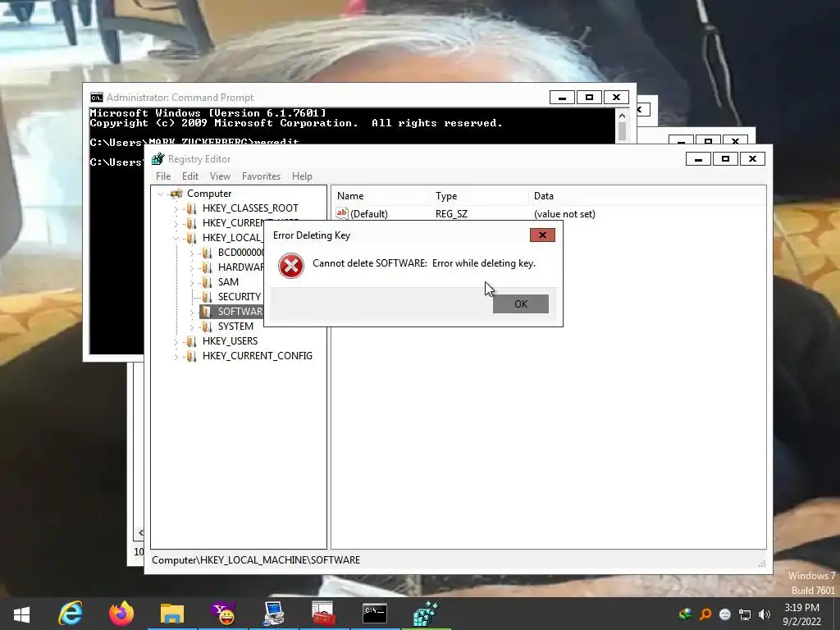Open the View menu in Registry Editor
The image size is (840, 630).
pyautogui.click(x=220, y=176)
